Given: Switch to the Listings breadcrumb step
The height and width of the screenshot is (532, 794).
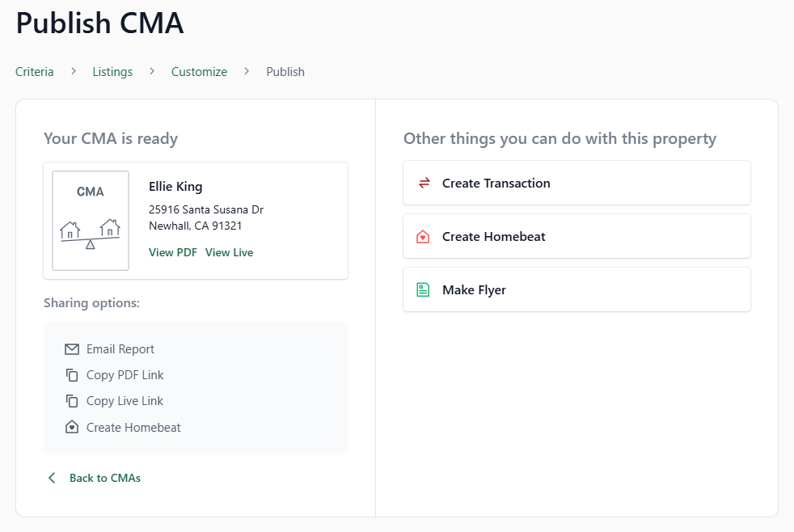Looking at the screenshot, I should tap(112, 71).
